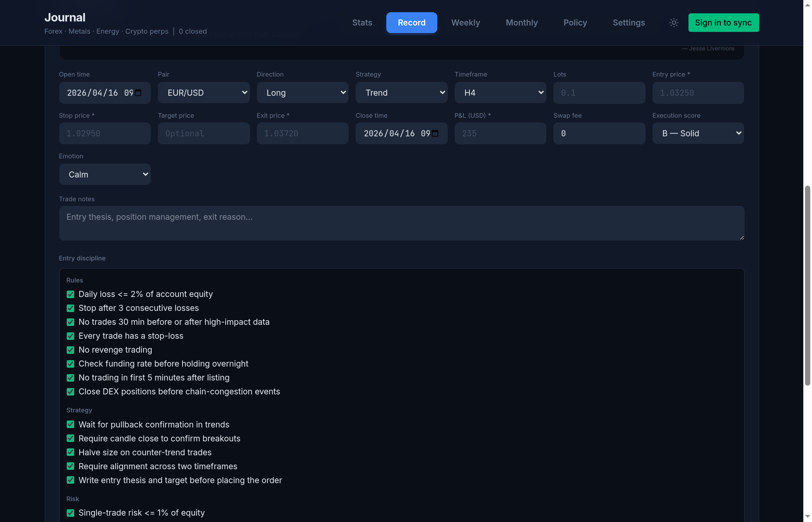812x522 pixels.
Task: Expand the Strategy dropdown showing Trend
Action: [x=401, y=93]
